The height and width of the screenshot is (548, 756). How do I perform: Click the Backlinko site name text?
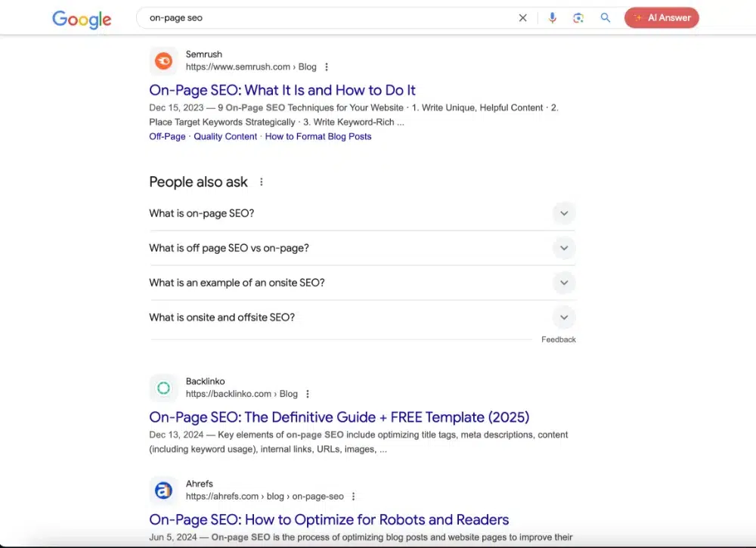click(x=206, y=381)
